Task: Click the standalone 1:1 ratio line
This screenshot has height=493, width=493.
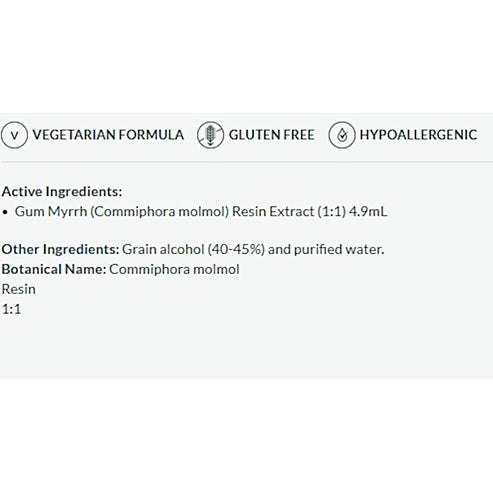Action: click(11, 309)
